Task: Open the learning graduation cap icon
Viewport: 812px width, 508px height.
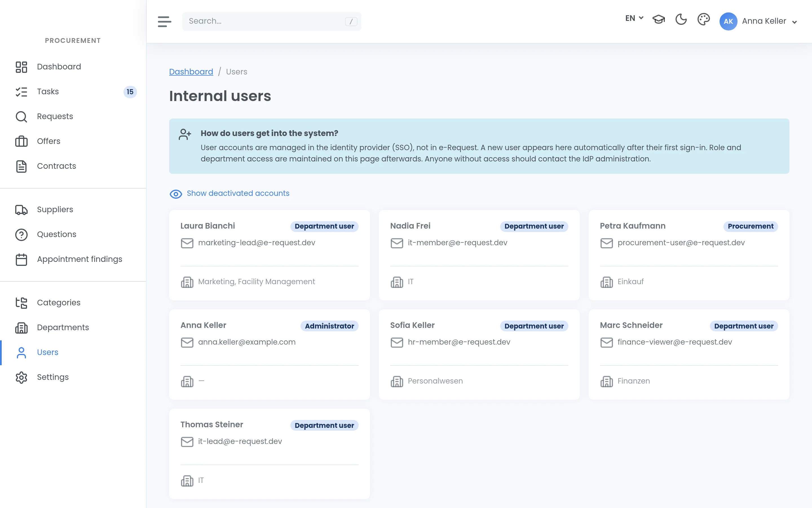Action: [658, 19]
